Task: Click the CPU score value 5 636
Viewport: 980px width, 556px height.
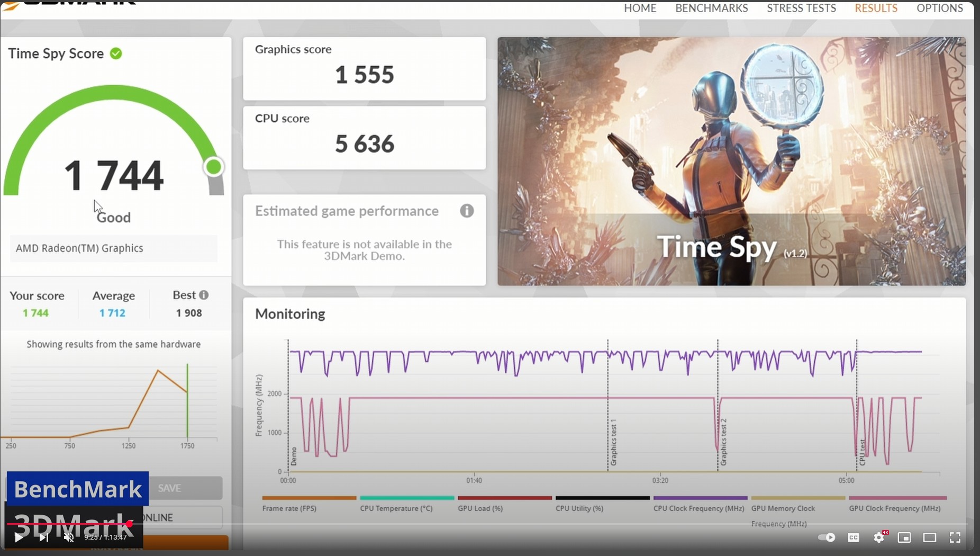Action: tap(365, 144)
